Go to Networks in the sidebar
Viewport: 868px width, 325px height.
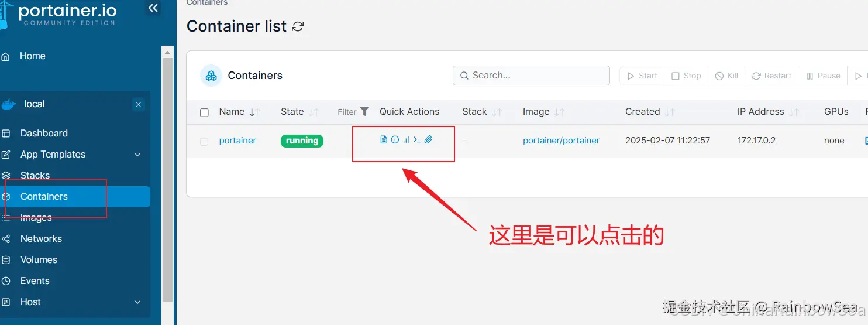[41, 239]
